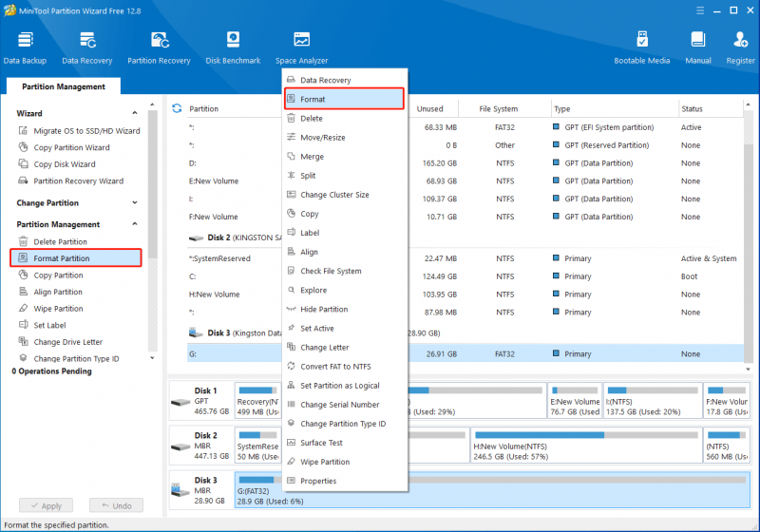Open the Data Backup tool

pyautogui.click(x=25, y=47)
